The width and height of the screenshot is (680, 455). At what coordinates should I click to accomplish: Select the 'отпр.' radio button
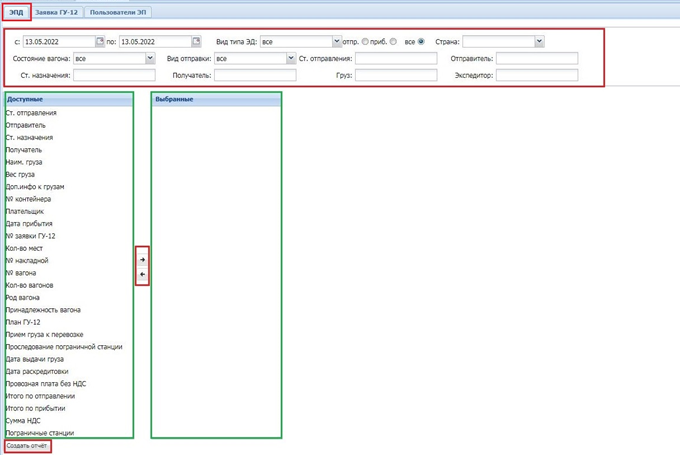pos(366,42)
